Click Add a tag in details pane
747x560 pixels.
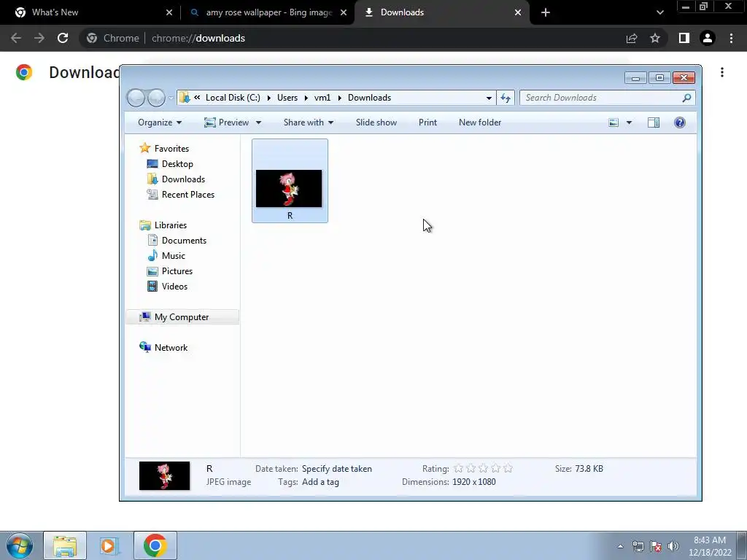tap(321, 482)
